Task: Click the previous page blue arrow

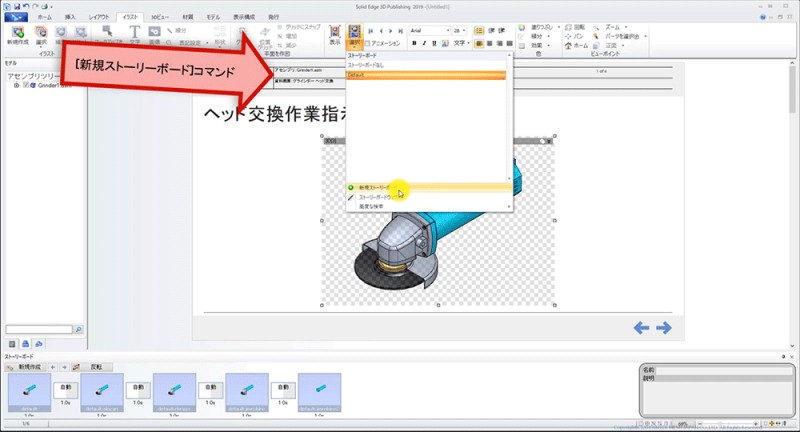Action: pyautogui.click(x=642, y=327)
